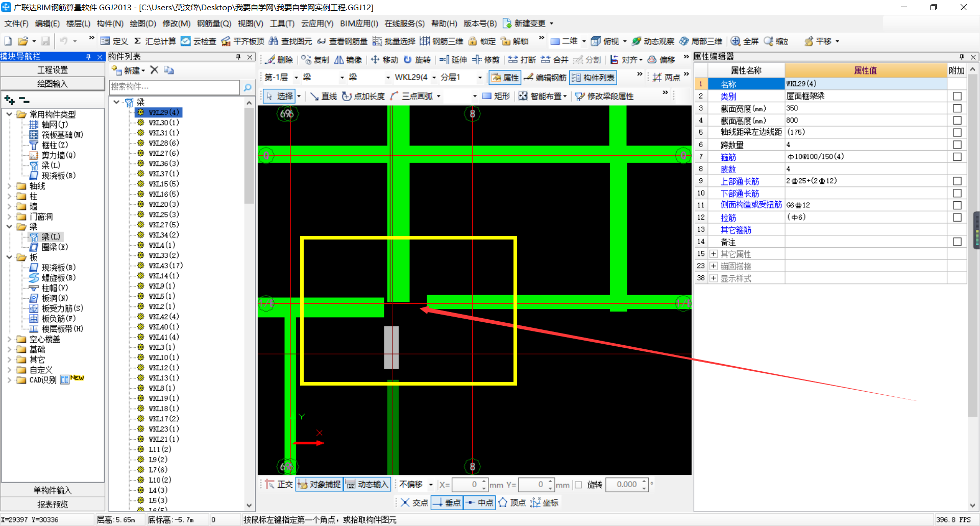The height and width of the screenshot is (526, 980).
Task: Click the 镜像 mirror tool
Action: pos(348,60)
